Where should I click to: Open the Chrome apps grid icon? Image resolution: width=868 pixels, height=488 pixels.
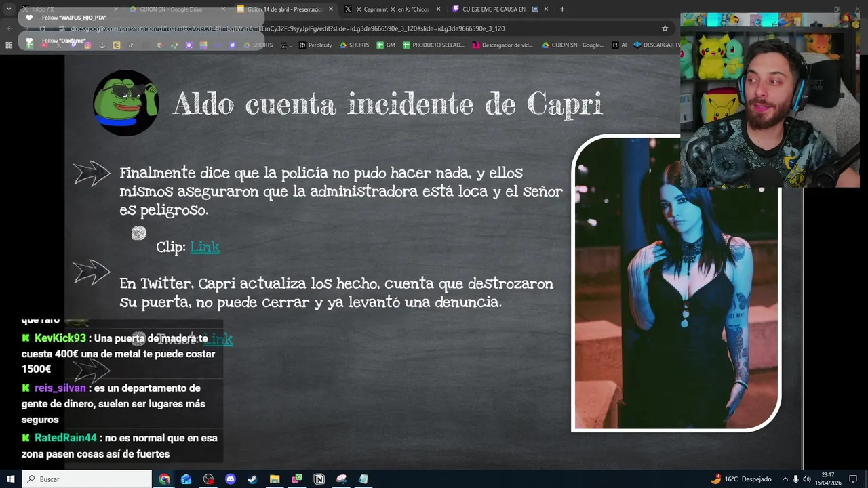click(x=9, y=45)
